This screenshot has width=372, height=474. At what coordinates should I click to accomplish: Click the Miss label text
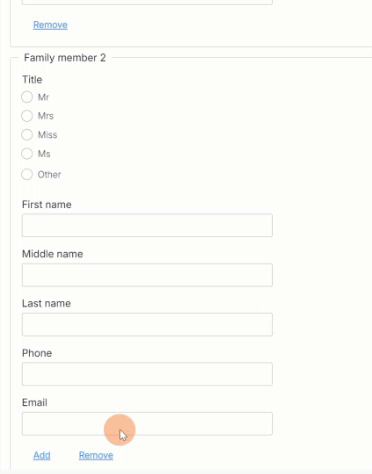47,135
